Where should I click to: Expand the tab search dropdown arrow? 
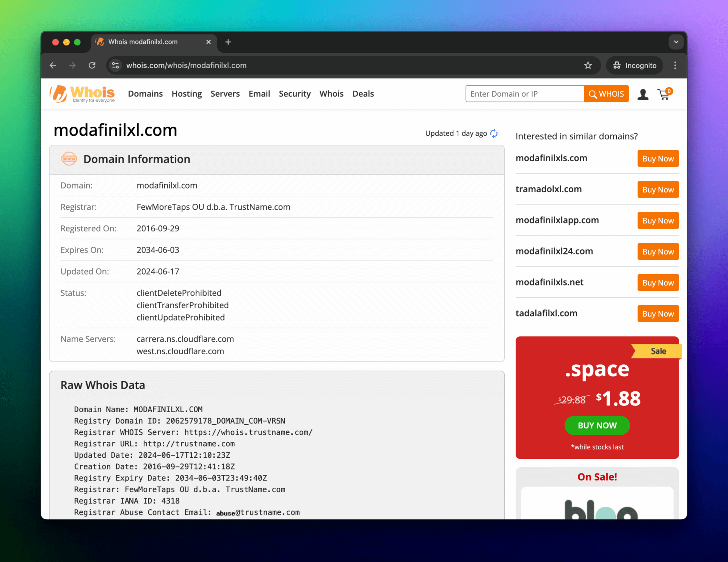[676, 42]
